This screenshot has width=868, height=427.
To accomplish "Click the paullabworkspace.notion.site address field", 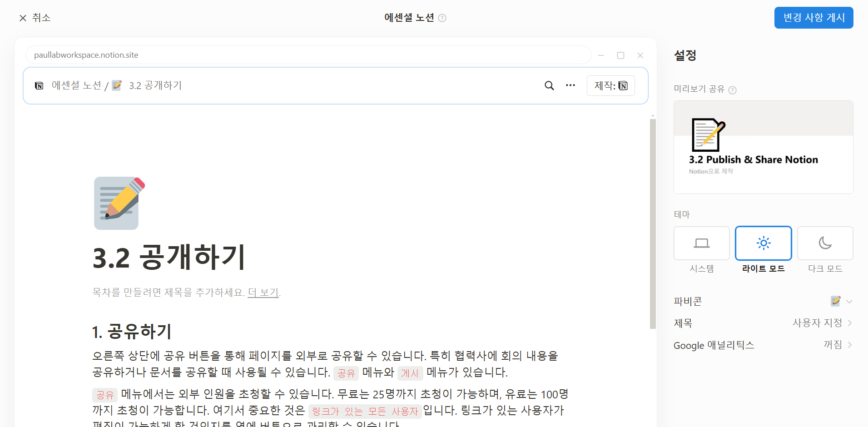I will (308, 55).
